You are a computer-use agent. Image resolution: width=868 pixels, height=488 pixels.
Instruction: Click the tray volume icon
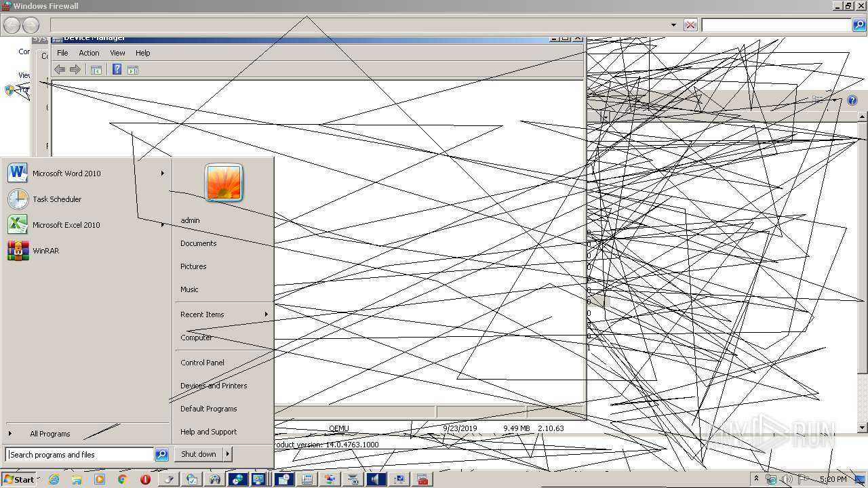point(787,479)
